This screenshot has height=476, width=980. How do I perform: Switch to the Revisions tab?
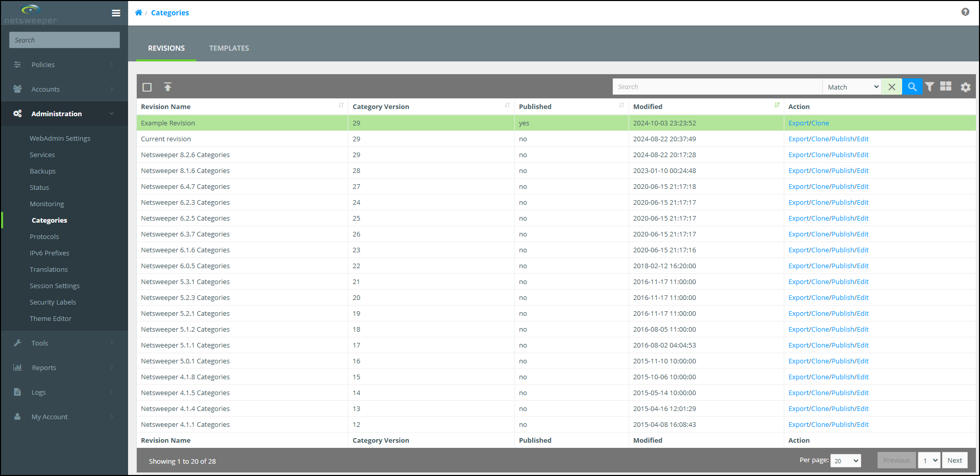click(166, 48)
